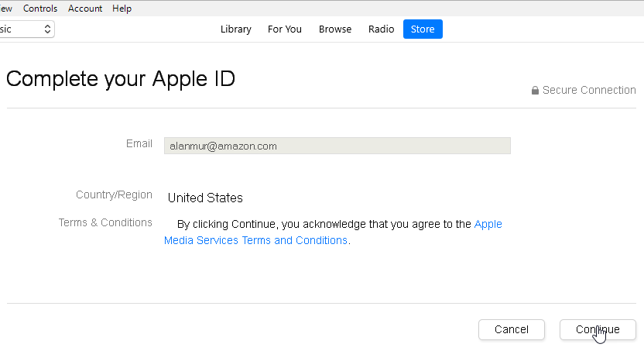Click the Complete your Apple ID heading

tap(120, 78)
